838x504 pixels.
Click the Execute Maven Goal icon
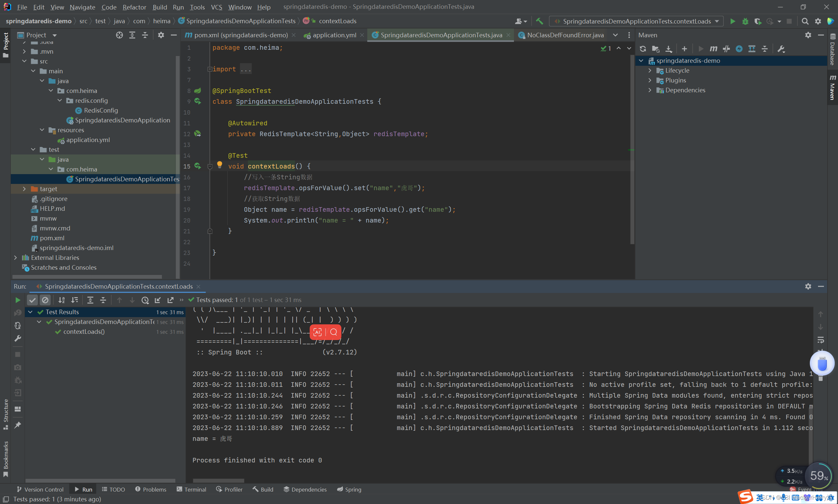(713, 49)
